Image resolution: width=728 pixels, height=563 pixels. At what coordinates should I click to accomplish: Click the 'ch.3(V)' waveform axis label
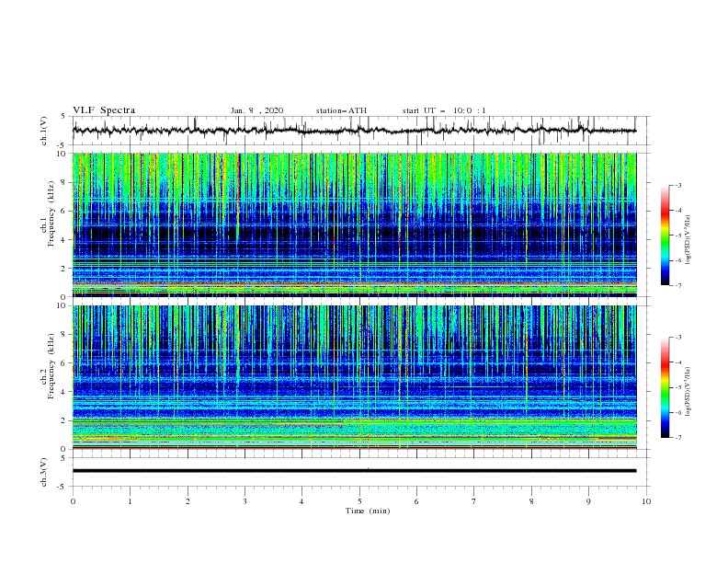click(x=43, y=473)
